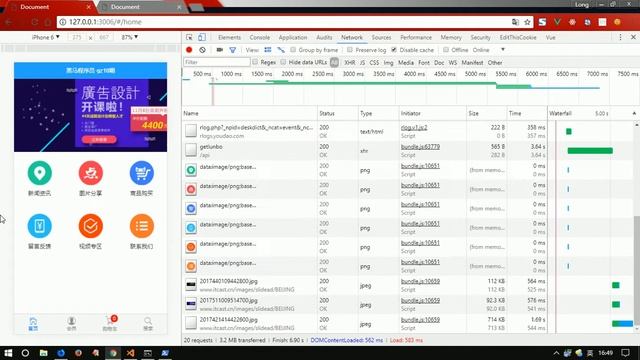Open bundle.js:63779 initiator link
The width and height of the screenshot is (640, 360).
point(420,147)
